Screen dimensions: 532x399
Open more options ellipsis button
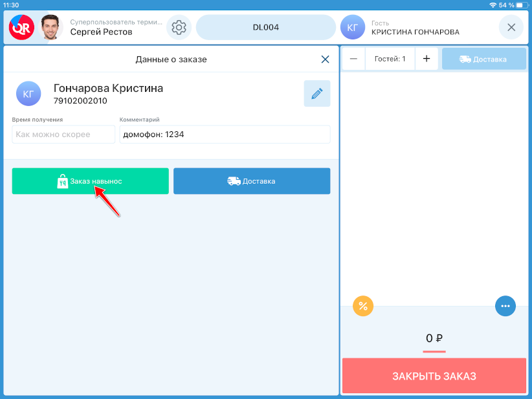pyautogui.click(x=505, y=306)
